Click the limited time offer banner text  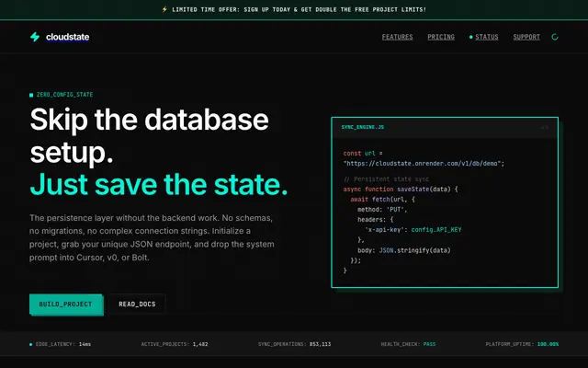point(299,9)
